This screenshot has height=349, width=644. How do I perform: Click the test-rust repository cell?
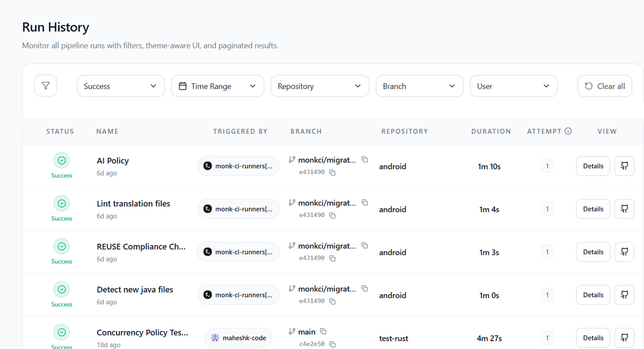[393, 338]
